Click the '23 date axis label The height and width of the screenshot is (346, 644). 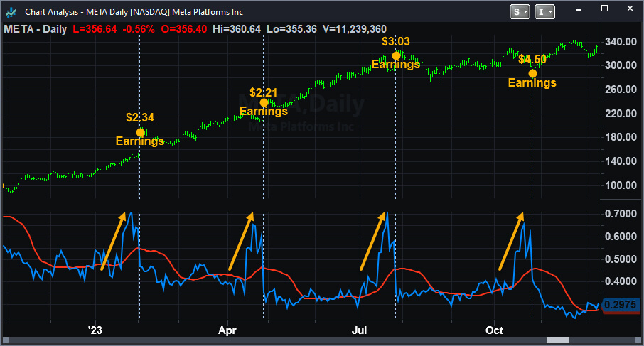point(95,330)
